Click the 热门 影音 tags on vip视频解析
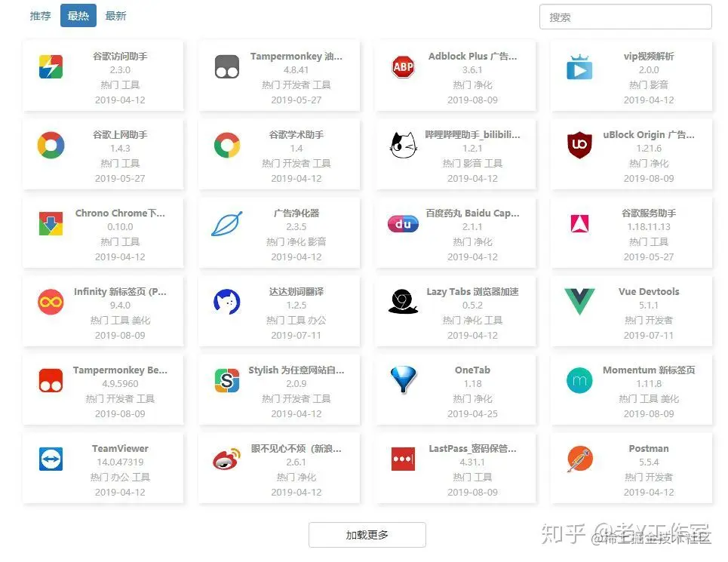 pos(649,85)
